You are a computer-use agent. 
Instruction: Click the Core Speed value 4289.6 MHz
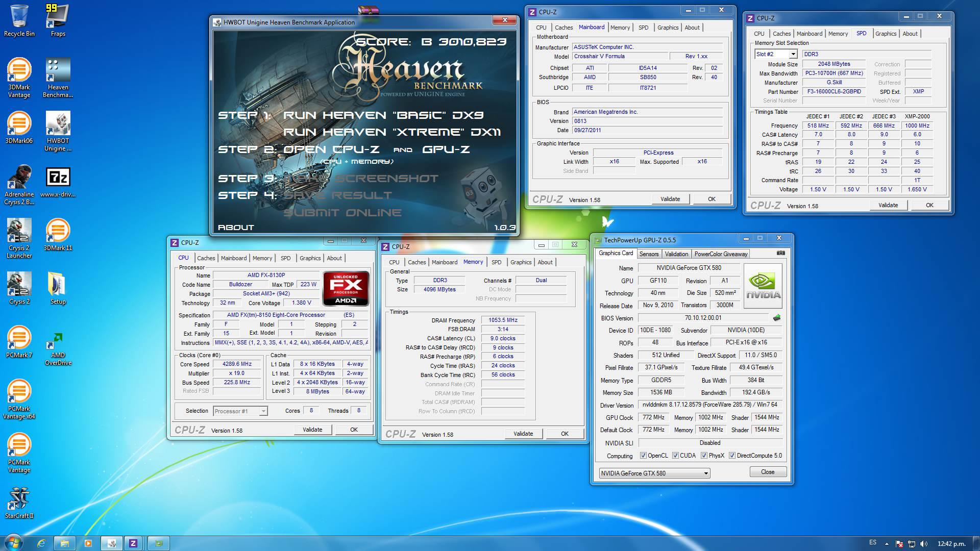click(x=237, y=364)
